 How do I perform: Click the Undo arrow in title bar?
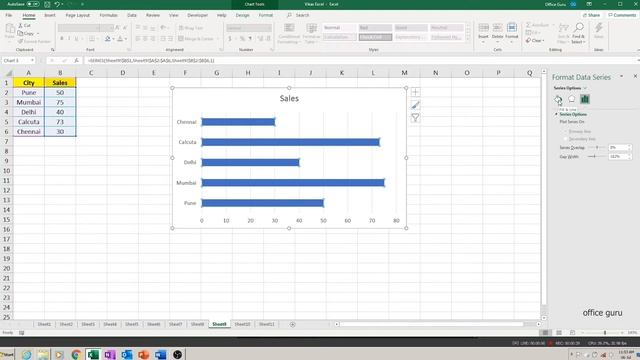coord(57,4)
